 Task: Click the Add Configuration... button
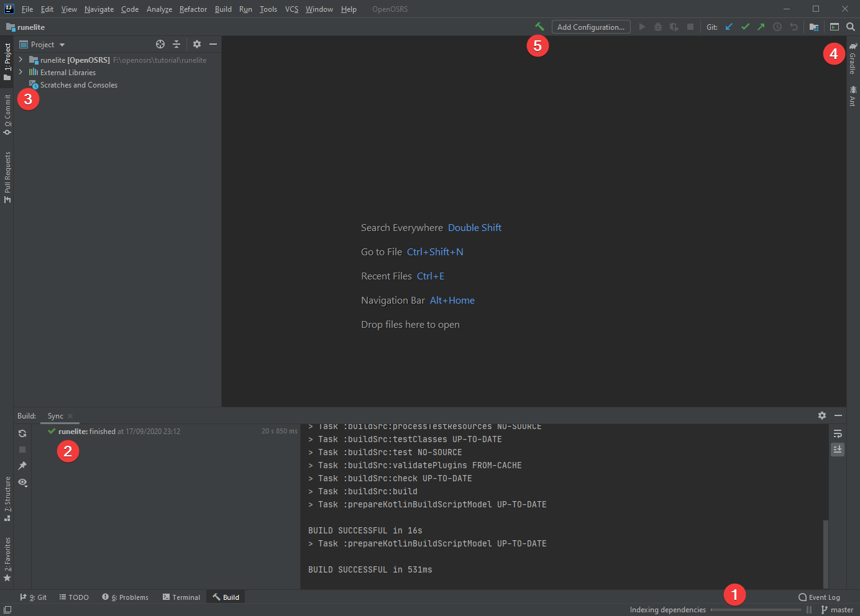(x=590, y=27)
